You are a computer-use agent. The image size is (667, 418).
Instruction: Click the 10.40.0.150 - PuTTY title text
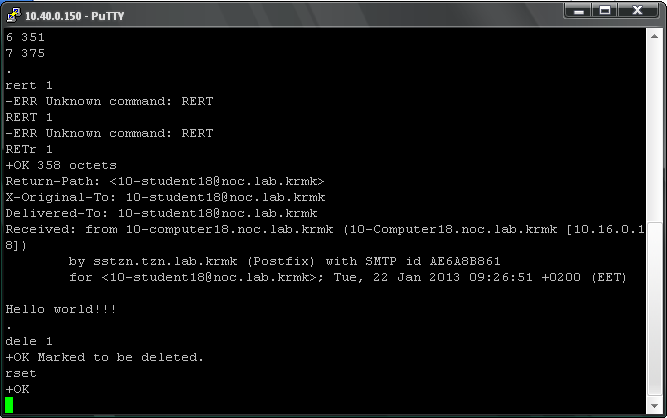[x=74, y=16]
